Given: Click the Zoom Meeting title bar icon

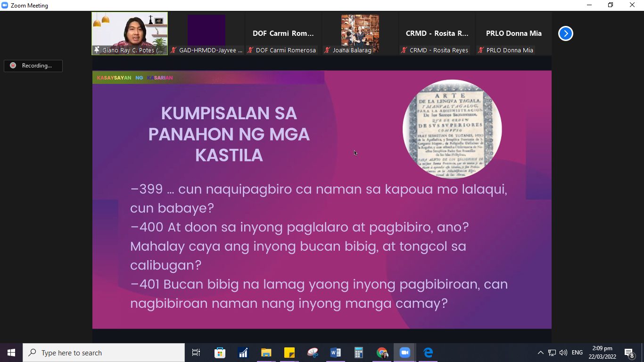Looking at the screenshot, I should click(x=5, y=5).
